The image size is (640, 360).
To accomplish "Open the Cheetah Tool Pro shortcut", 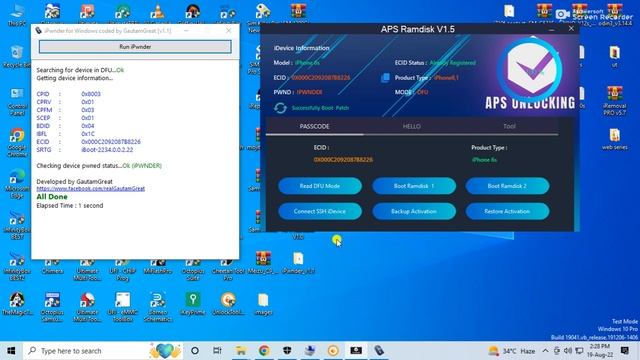I will pos(228,269).
